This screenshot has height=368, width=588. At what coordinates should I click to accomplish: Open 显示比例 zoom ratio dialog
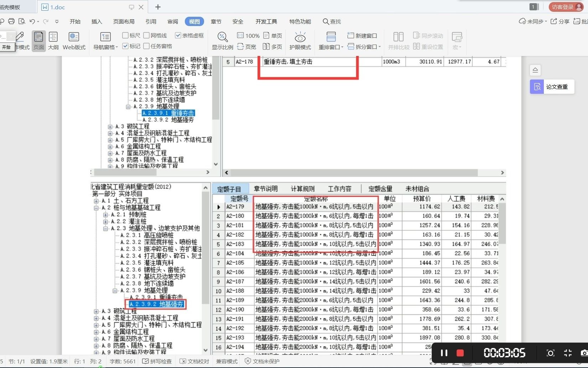222,41
